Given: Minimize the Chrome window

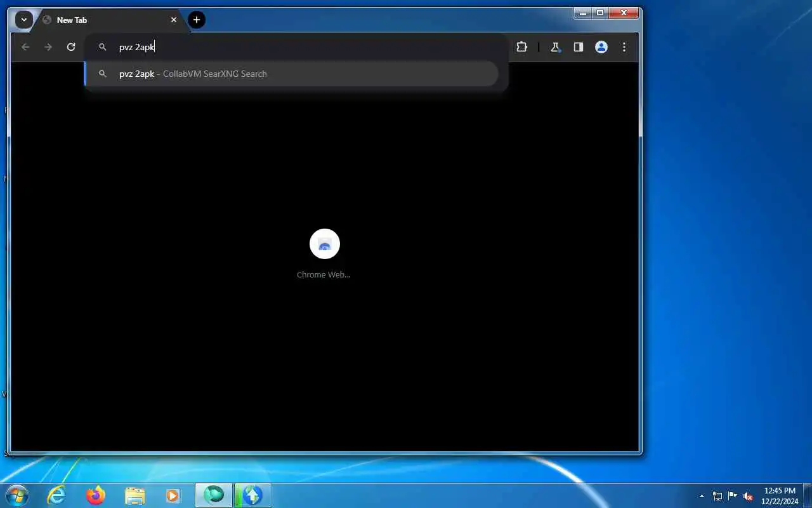Looking at the screenshot, I should (582, 13).
